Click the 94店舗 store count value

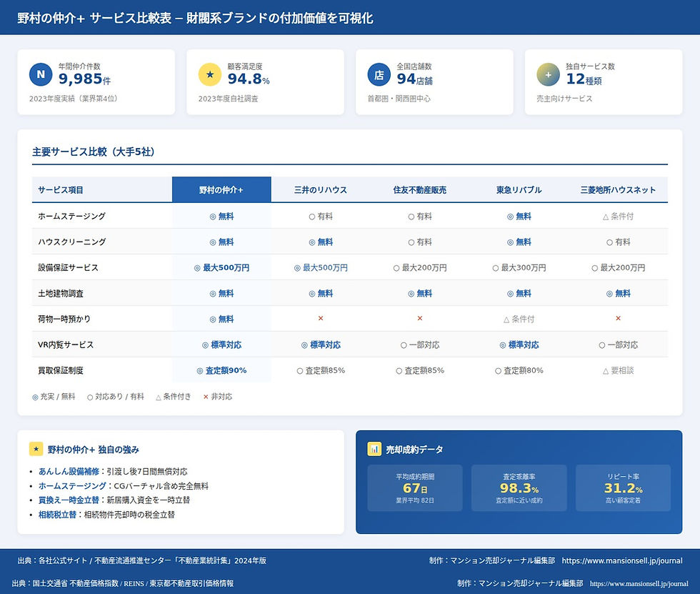[x=415, y=79]
